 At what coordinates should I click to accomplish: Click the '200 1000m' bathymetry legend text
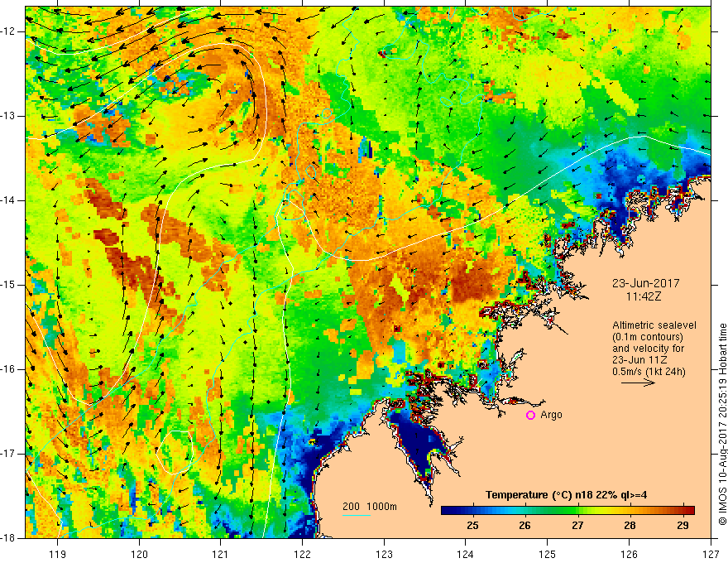click(x=370, y=507)
